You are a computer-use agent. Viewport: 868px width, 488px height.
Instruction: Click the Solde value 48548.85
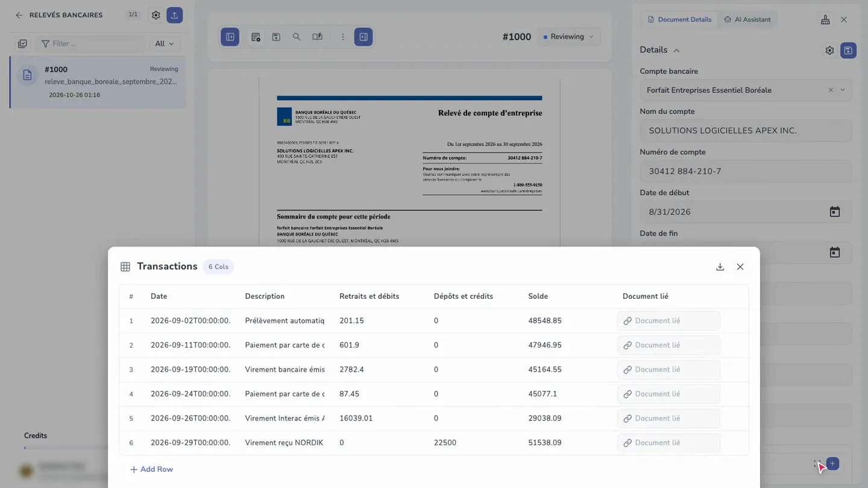point(545,321)
